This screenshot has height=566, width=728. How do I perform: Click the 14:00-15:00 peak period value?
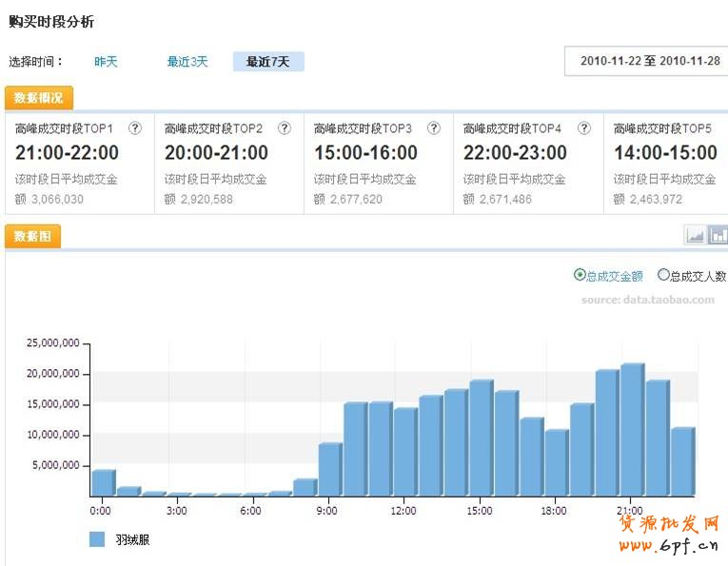coord(666,152)
